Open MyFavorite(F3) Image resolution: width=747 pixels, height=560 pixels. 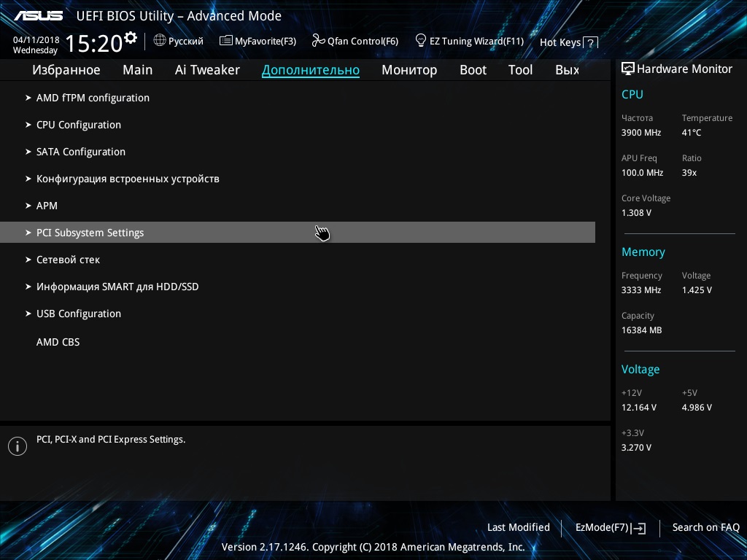click(x=258, y=41)
